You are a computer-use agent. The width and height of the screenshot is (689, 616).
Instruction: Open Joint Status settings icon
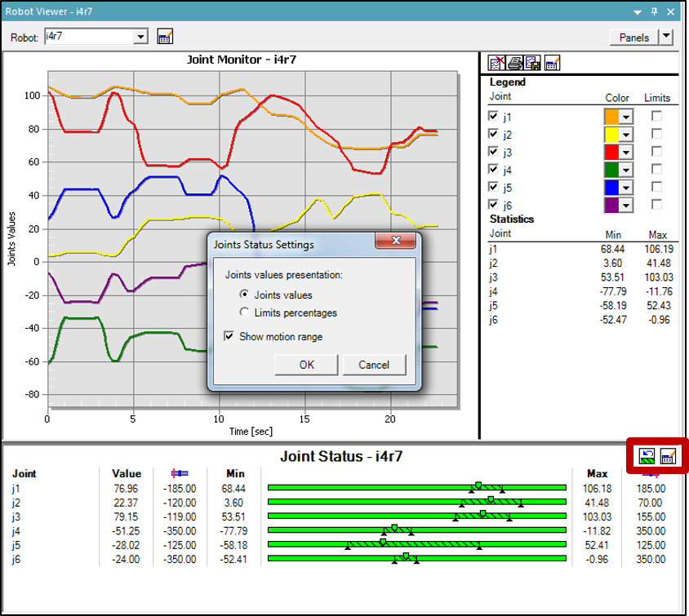[669, 456]
